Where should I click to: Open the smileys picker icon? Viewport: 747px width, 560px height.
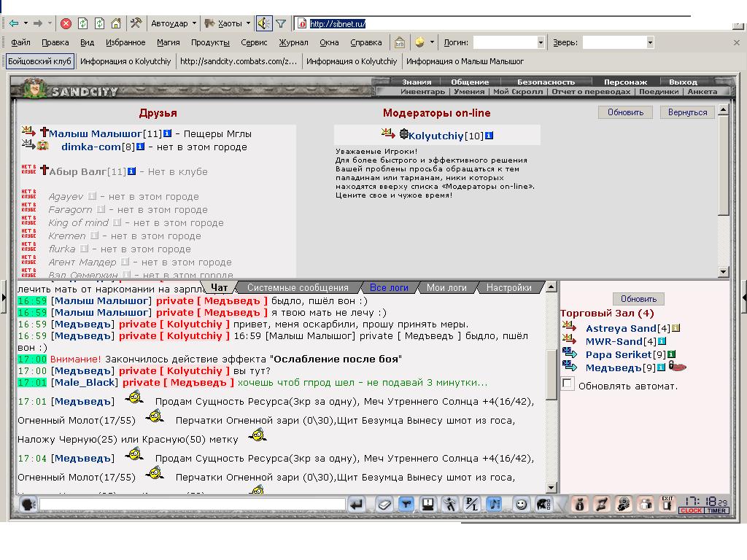pyautogui.click(x=521, y=505)
